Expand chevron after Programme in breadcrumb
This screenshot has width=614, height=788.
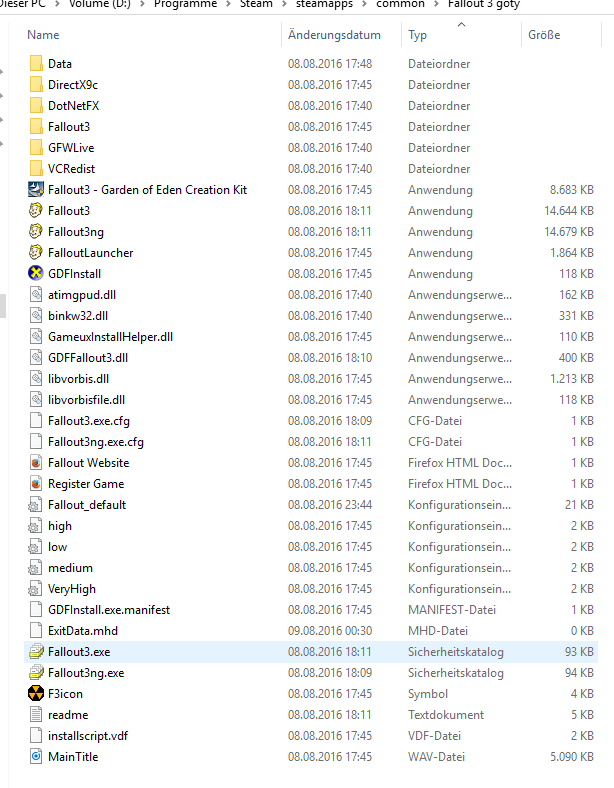click(229, 5)
